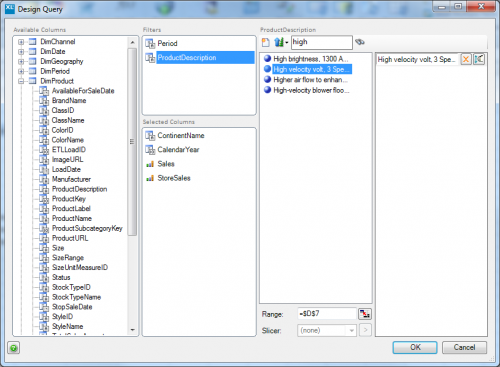This screenshot has height=367, width=500.
Task: Open the Slicer combo box
Action: [326, 330]
